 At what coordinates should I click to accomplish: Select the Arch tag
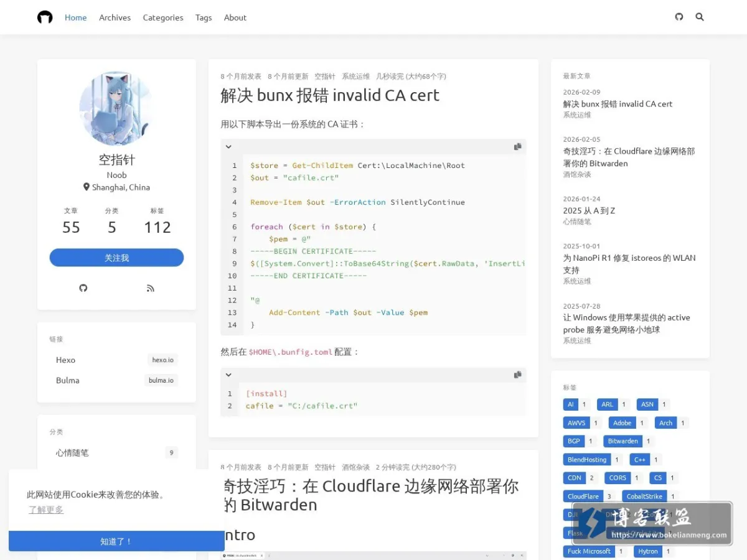[x=665, y=423]
